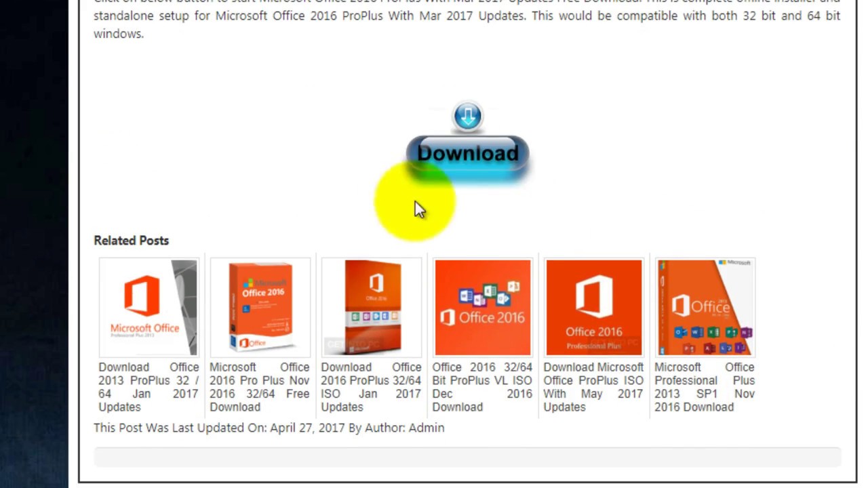Click the round download arrow icon

467,116
